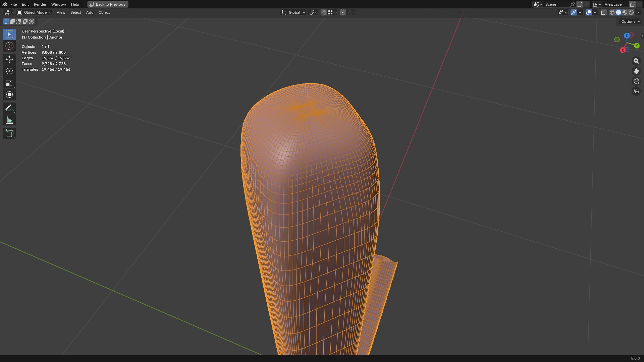Toggle snapping magnet button
Image resolution: width=644 pixels, height=362 pixels.
(x=324, y=12)
